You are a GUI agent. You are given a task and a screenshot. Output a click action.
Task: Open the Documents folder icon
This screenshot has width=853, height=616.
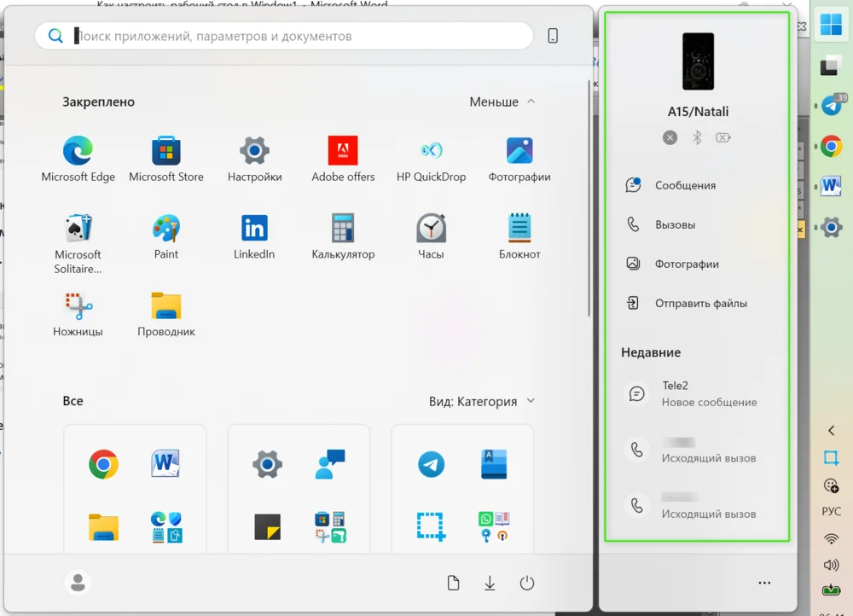pyautogui.click(x=453, y=583)
